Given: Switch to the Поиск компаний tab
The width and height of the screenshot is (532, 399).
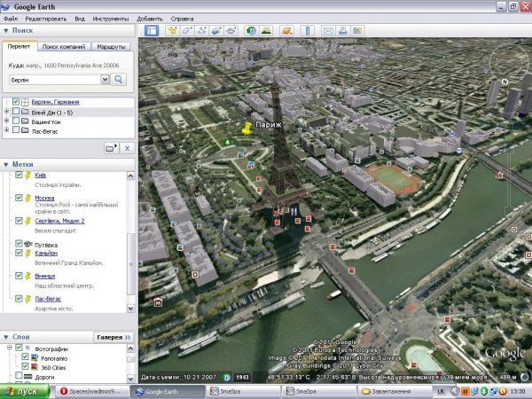Looking at the screenshot, I should (x=64, y=47).
